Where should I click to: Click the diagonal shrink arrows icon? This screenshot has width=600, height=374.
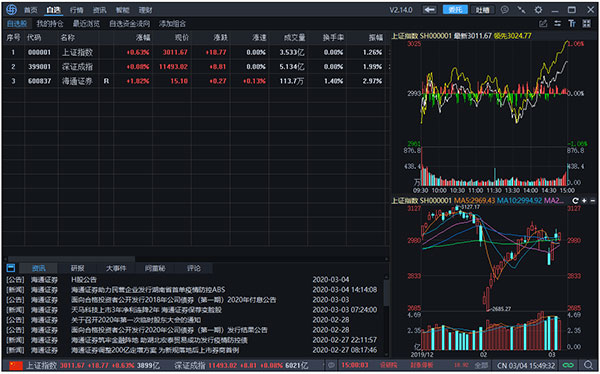click(x=521, y=10)
